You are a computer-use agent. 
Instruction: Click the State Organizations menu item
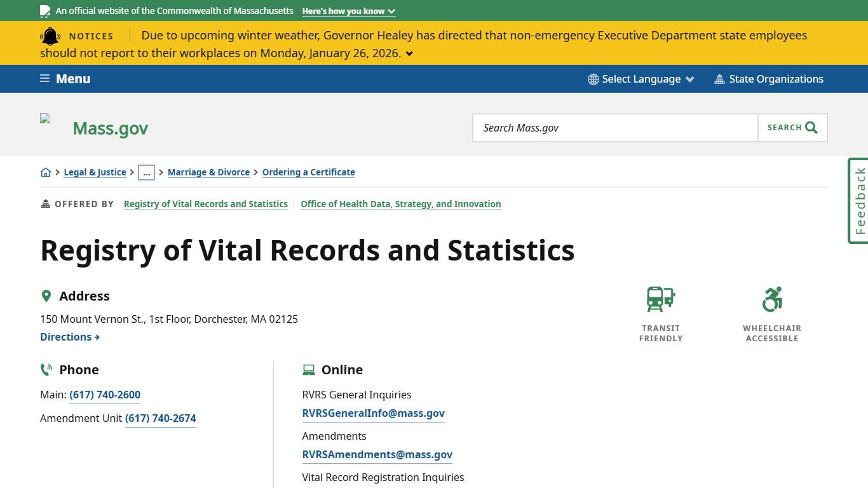[769, 79]
